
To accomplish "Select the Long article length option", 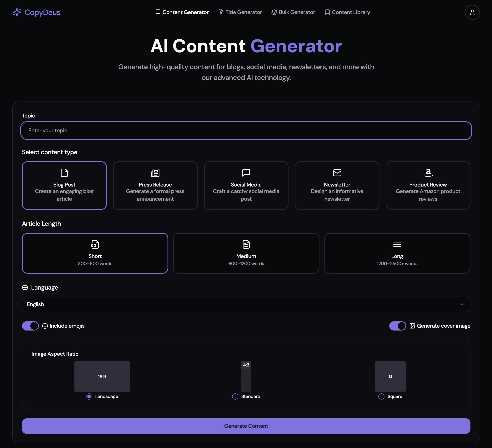I will point(397,253).
